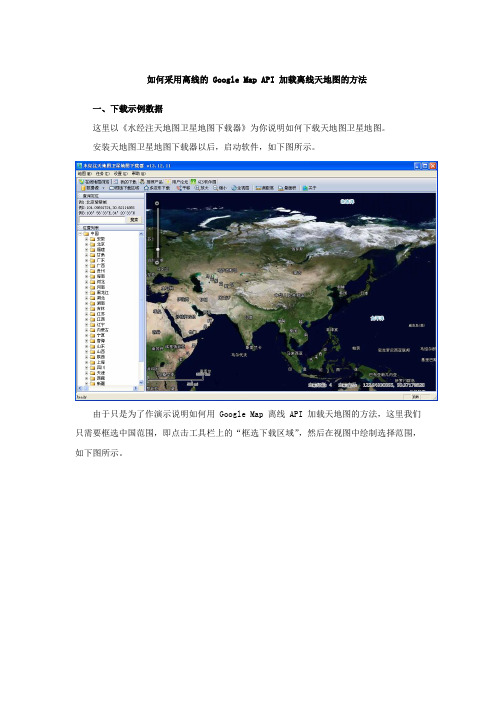The width and height of the screenshot is (496, 702).
Task: Select the 湖南 folder in the tree
Action: (98, 303)
